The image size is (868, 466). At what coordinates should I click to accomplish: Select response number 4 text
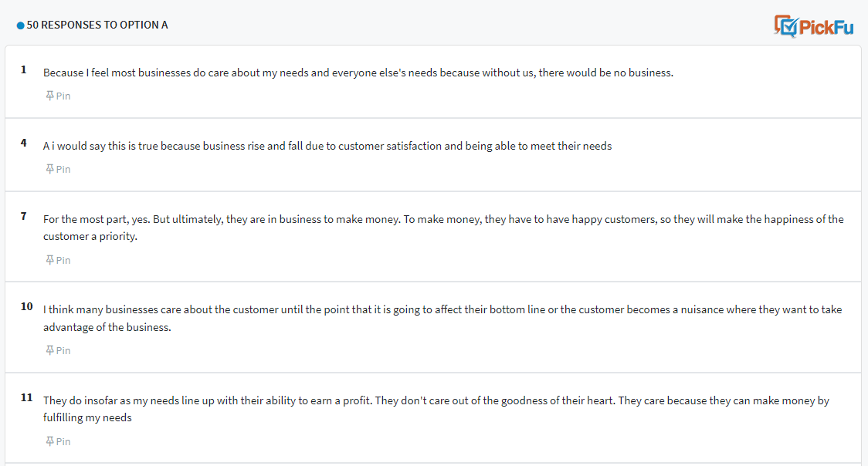327,146
